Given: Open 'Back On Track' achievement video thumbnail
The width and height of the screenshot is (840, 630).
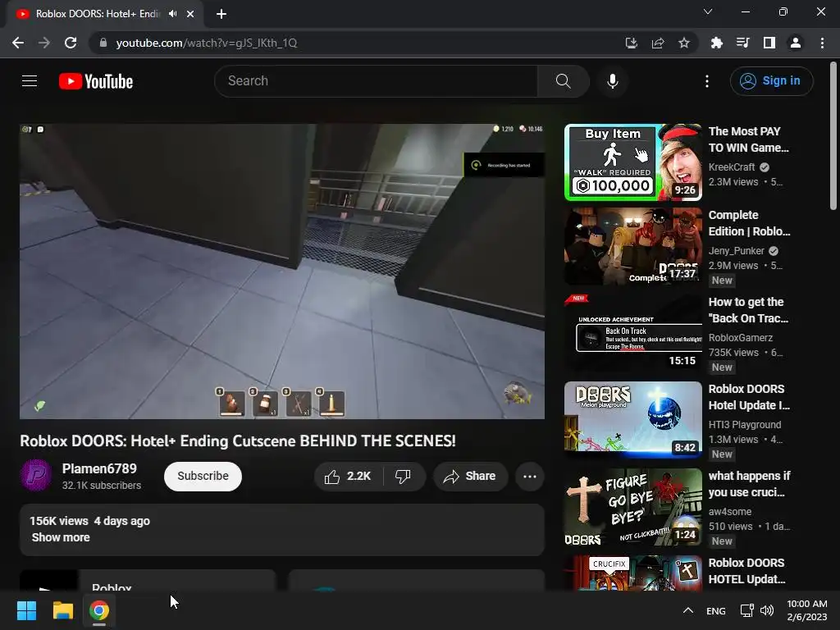Looking at the screenshot, I should click(632, 333).
